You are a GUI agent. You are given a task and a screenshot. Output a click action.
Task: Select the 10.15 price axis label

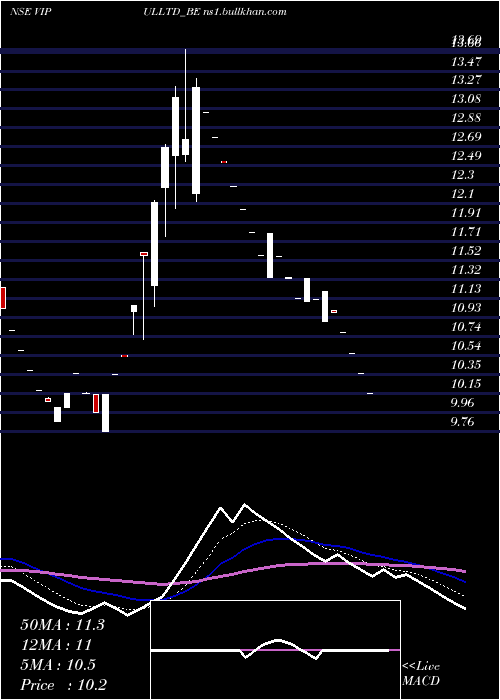point(466,384)
